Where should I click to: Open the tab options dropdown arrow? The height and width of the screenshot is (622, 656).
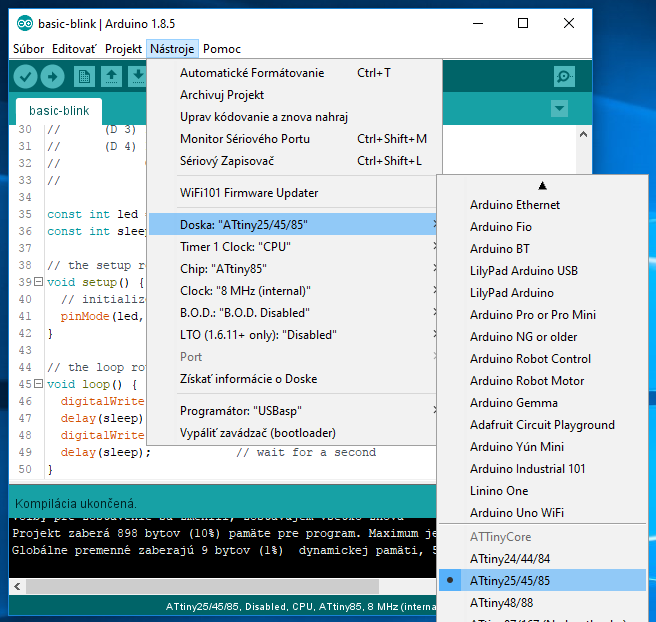coord(559,109)
